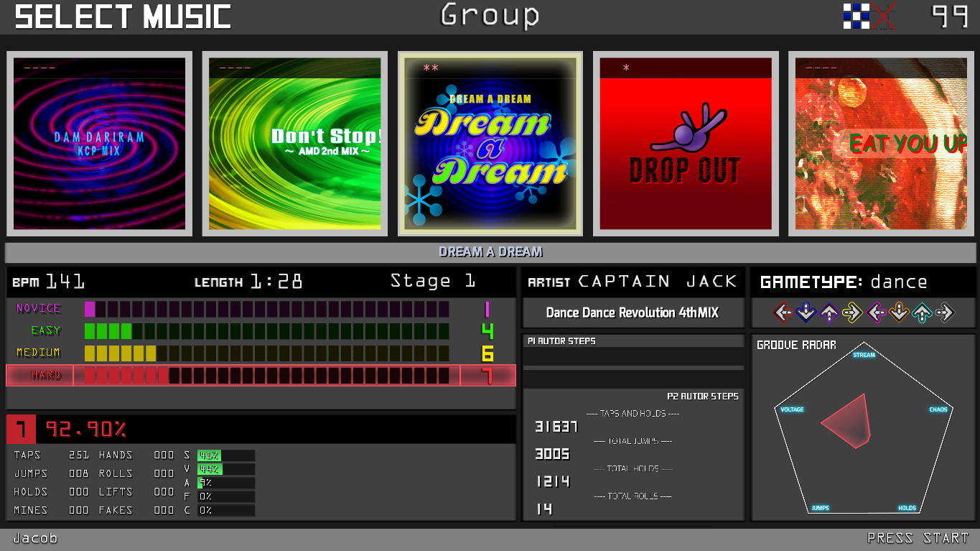Screen dimensions: 980x551
Task: Click the magenta-outlined left arrow icon
Action: point(876,312)
